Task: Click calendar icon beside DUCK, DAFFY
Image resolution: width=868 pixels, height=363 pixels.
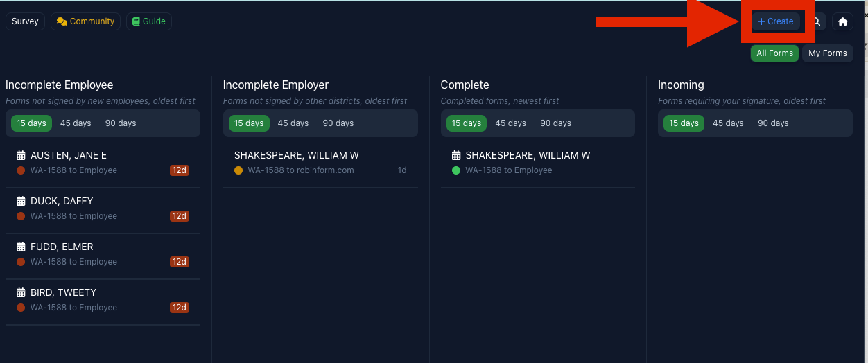Action: 21,201
